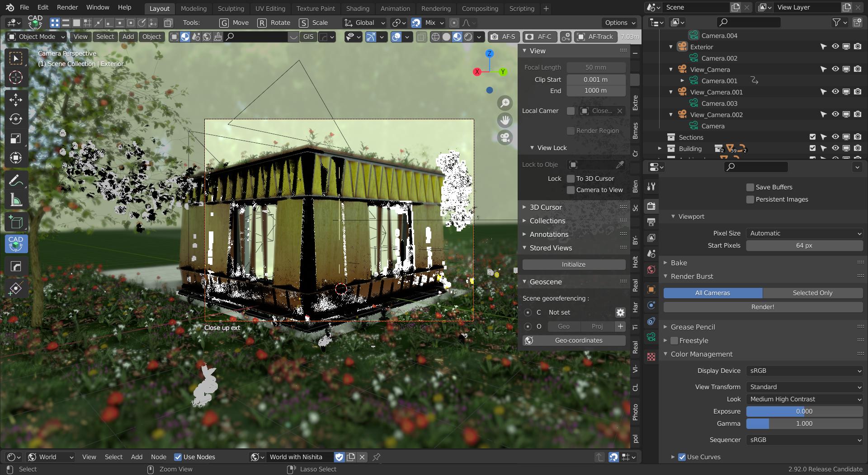
Task: Switch to rendered viewport shading
Action: pyautogui.click(x=468, y=37)
